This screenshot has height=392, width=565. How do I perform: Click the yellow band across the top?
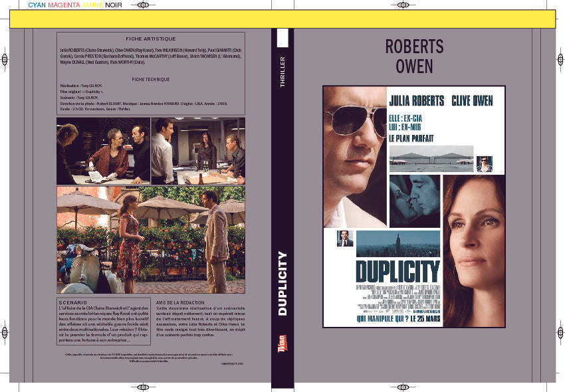(282, 19)
